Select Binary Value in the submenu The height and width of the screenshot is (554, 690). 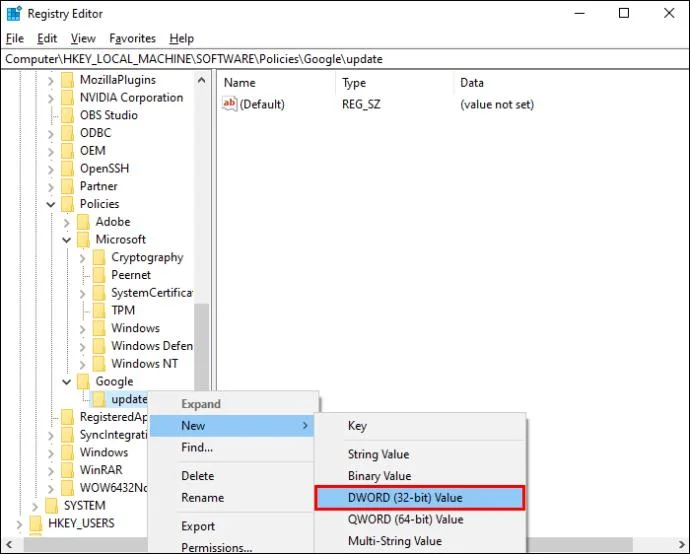pyautogui.click(x=420, y=476)
